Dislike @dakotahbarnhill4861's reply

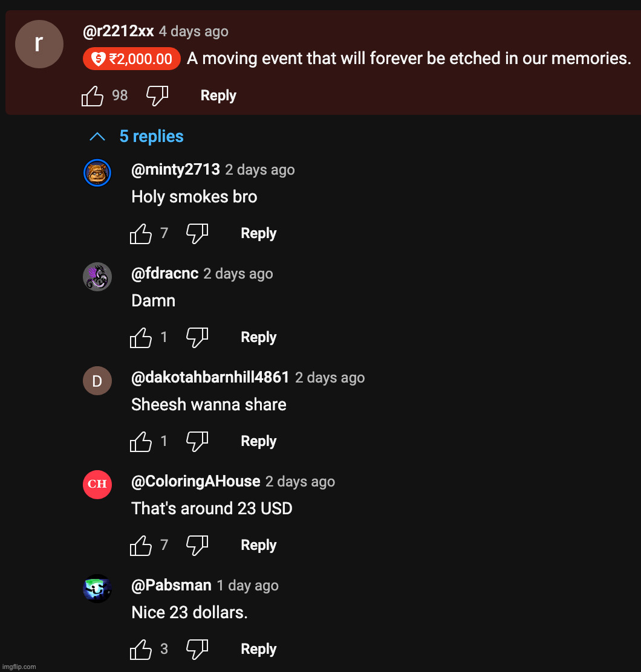tap(198, 441)
